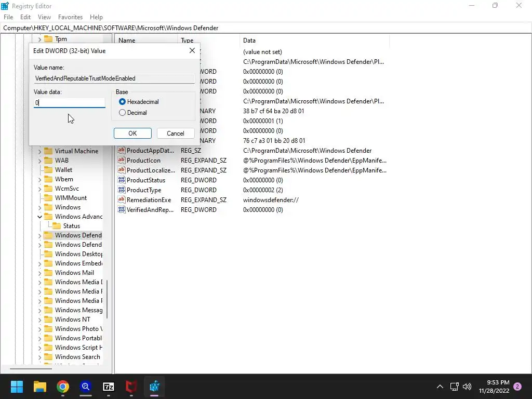The image size is (532, 399).
Task: Select the Windows Photo V folder icon
Action: pyautogui.click(x=48, y=329)
